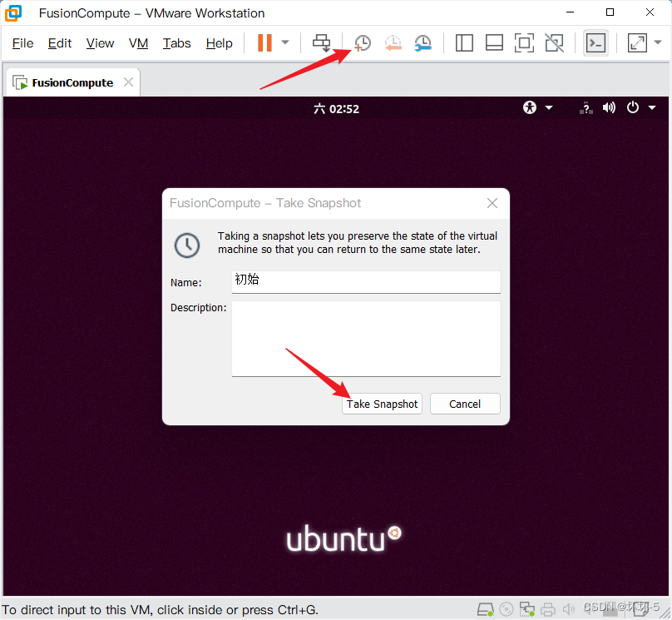
Task: Click the hard disk status icon
Action: [486, 609]
